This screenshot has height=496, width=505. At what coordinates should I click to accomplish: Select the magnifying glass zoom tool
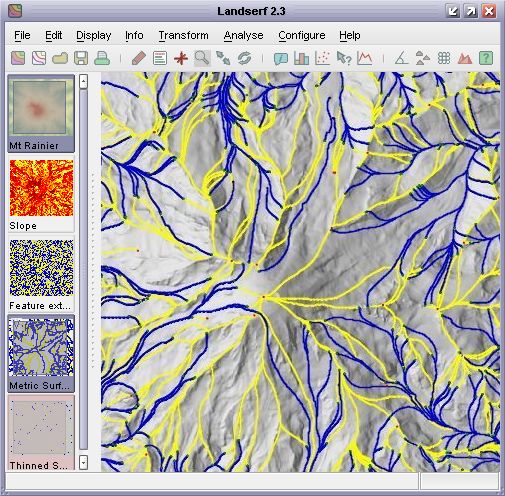202,58
